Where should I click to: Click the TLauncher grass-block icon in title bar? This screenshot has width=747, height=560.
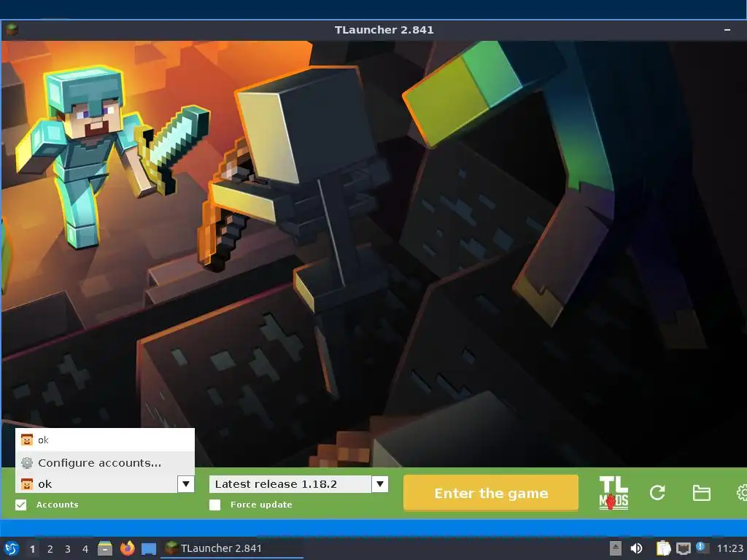12,29
